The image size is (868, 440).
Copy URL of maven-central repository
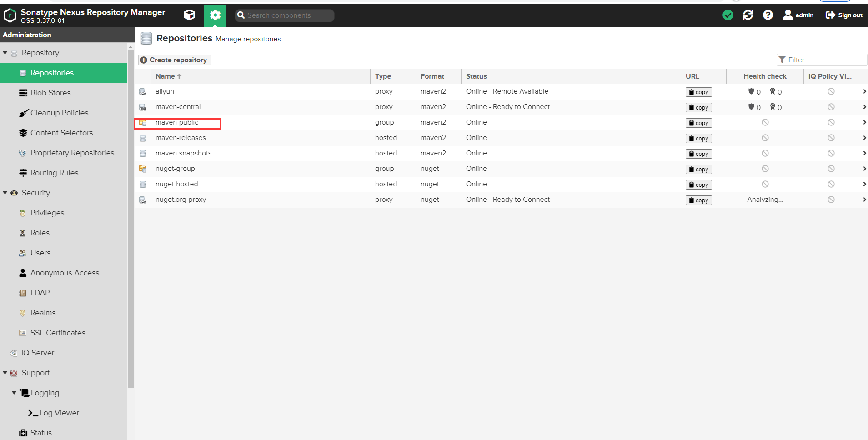698,107
